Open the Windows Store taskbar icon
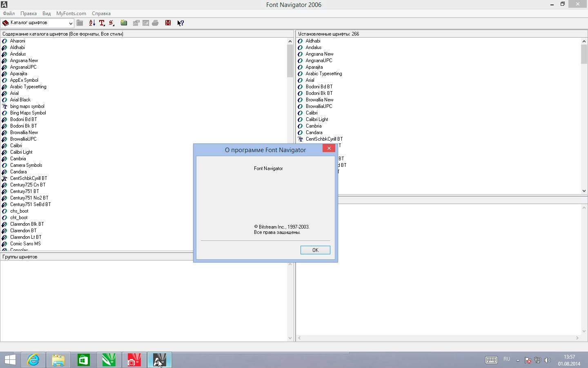This screenshot has height=368, width=588. pyautogui.click(x=84, y=360)
